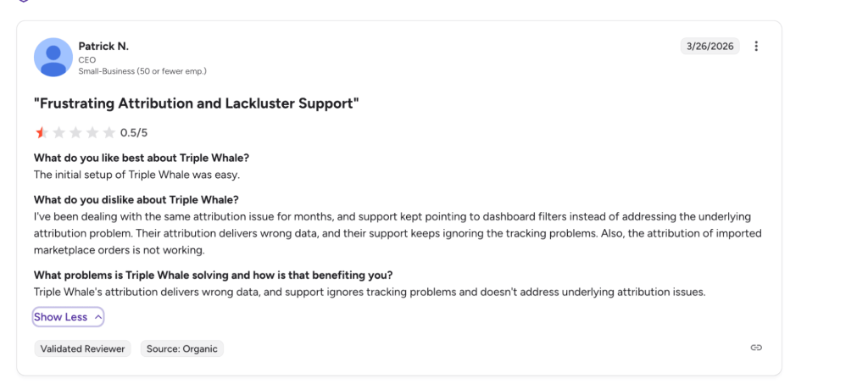Click the 3/26/2026 date label
This screenshot has width=868, height=390.
[709, 46]
